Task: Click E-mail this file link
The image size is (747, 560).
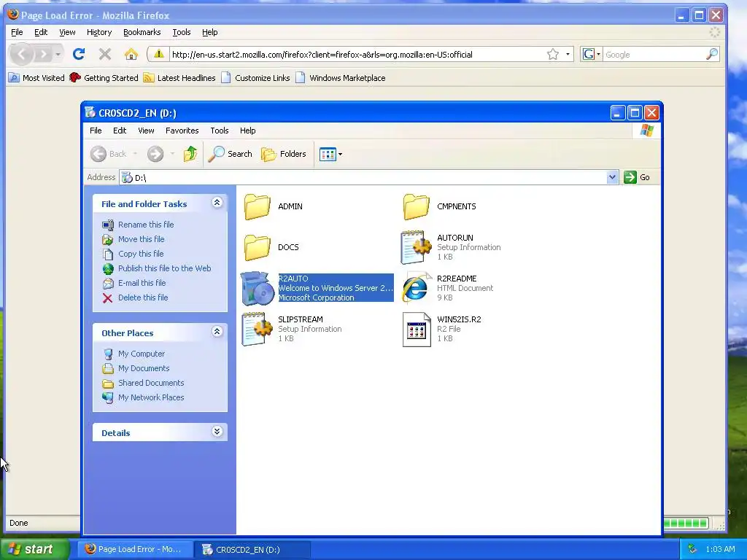Action: [142, 284]
